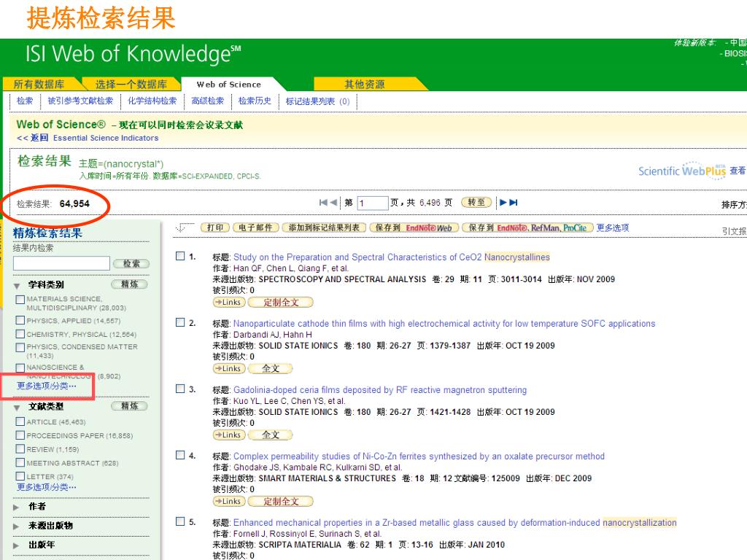
Task: Check the LETTER document type
Action: click(20, 476)
